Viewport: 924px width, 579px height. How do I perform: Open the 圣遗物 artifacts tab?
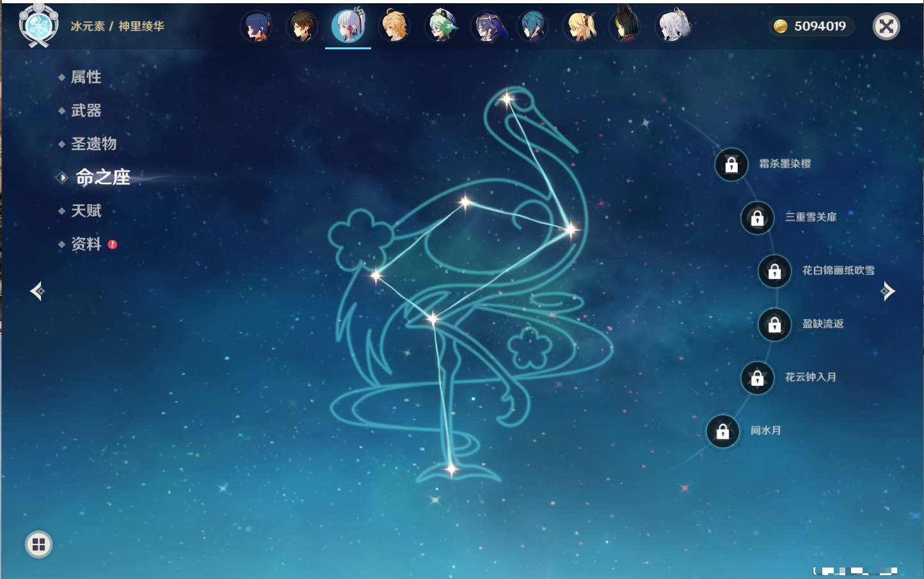tap(93, 144)
